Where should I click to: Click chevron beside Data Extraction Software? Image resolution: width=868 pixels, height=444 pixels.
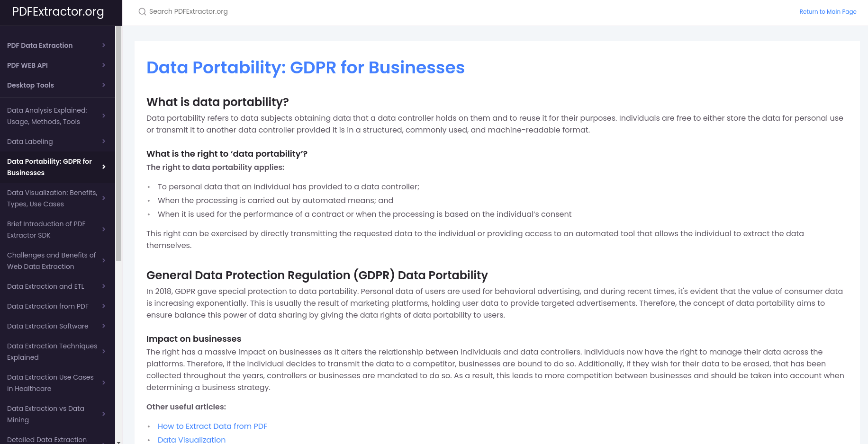(x=104, y=326)
